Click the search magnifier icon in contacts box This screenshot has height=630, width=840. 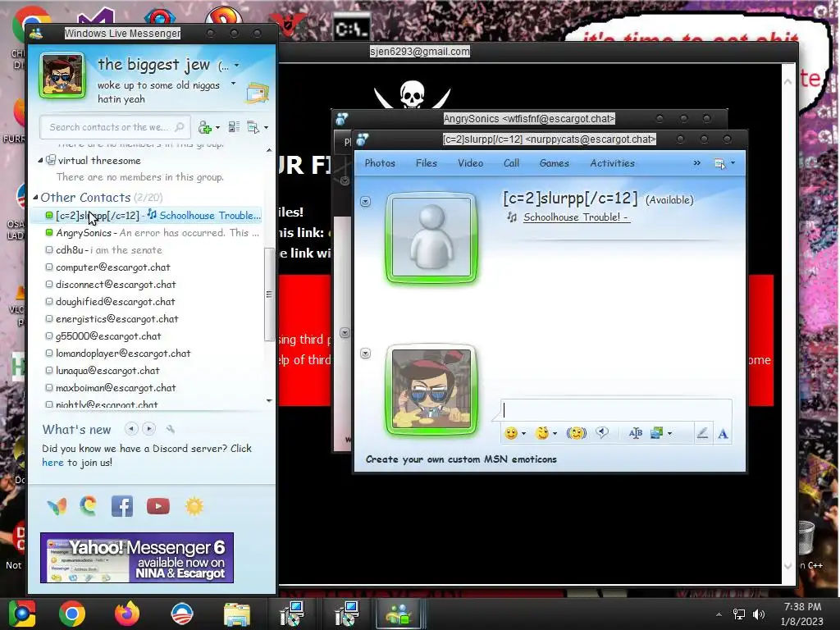pos(180,127)
